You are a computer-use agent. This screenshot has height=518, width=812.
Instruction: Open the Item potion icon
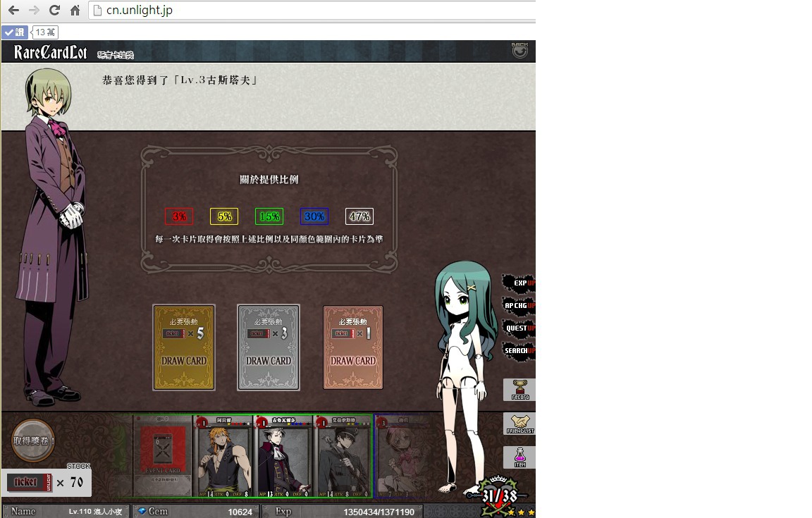pos(519,457)
